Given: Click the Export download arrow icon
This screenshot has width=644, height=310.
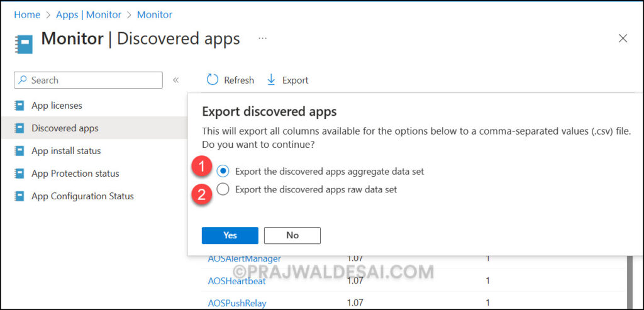Looking at the screenshot, I should tap(271, 80).
